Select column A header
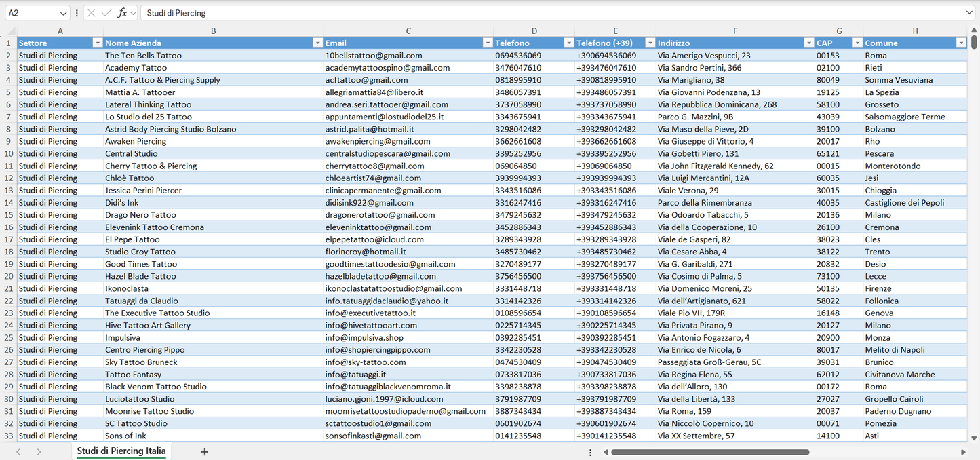 [60, 31]
